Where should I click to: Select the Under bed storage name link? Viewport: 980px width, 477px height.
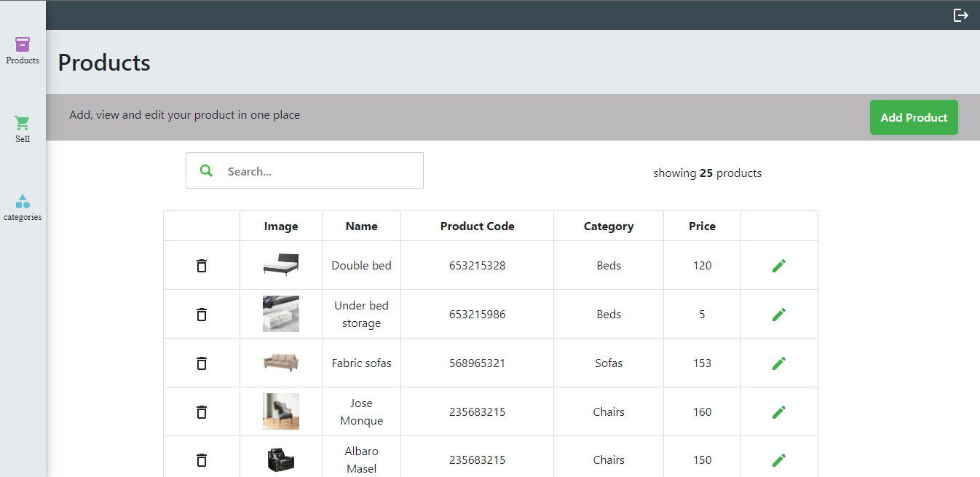coord(361,314)
